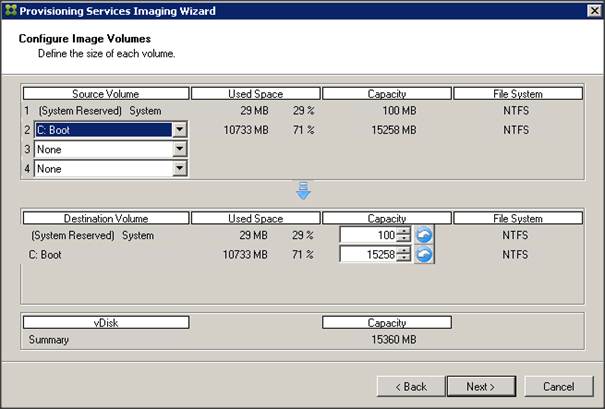Decrease C: Boot capacity with down spinner
This screenshot has height=409, width=605.
[404, 258]
